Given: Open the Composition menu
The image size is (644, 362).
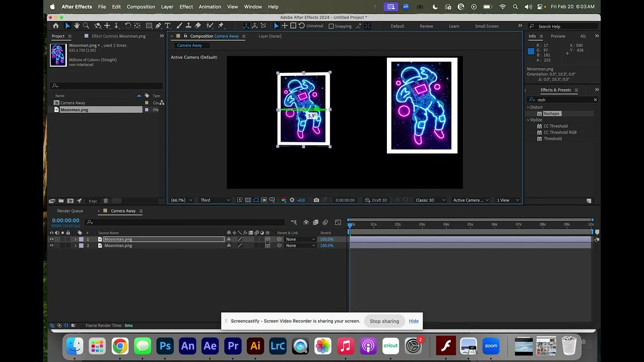Looking at the screenshot, I should point(141,7).
